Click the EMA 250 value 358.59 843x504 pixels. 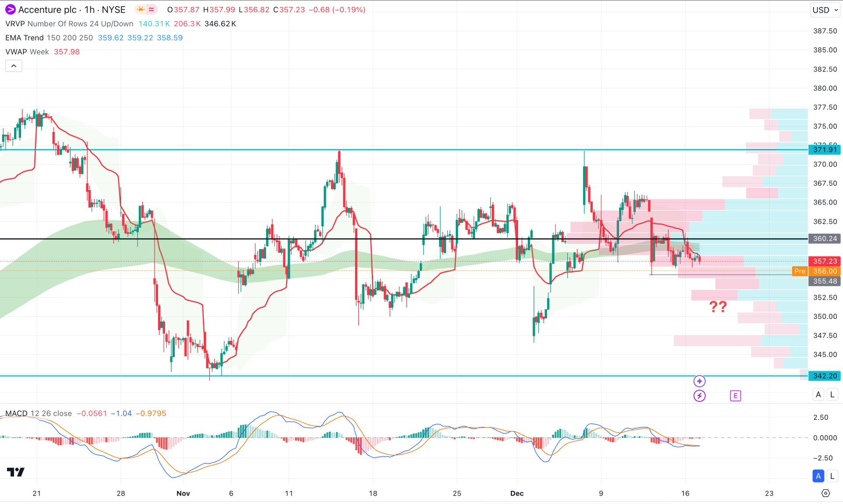point(170,38)
